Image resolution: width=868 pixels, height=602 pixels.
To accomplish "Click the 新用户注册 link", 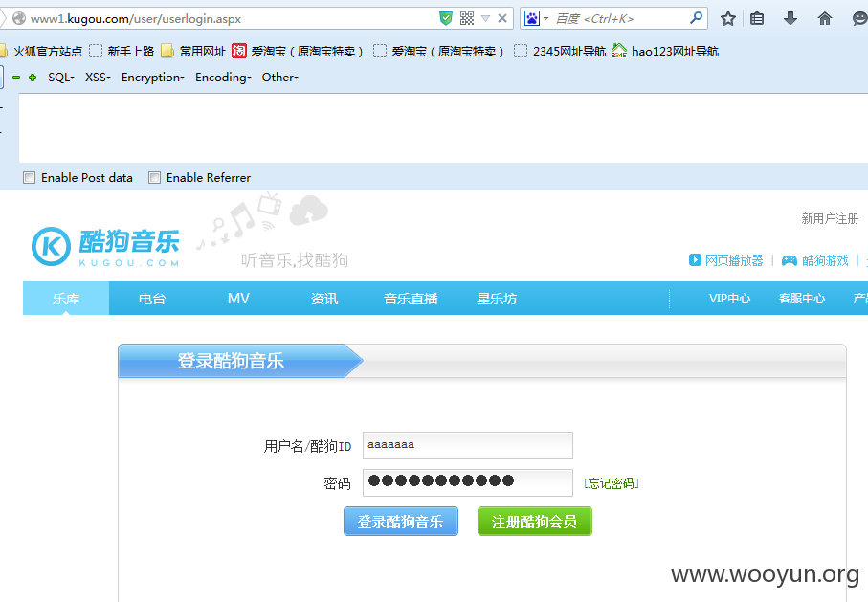I will pyautogui.click(x=830, y=219).
